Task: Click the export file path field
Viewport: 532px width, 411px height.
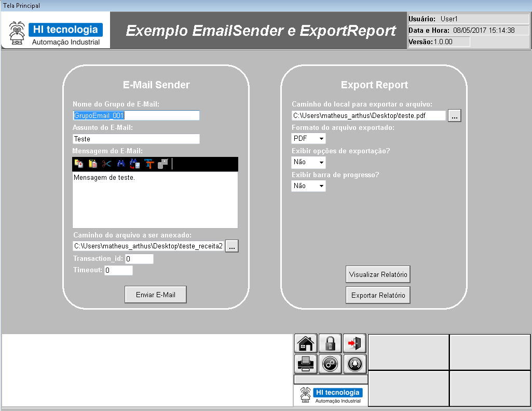Action: point(369,115)
